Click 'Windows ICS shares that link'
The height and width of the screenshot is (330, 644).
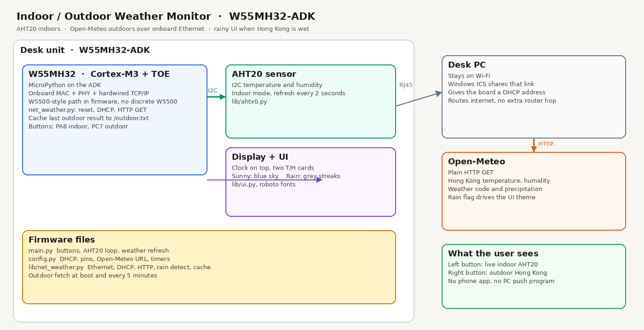tap(491, 84)
